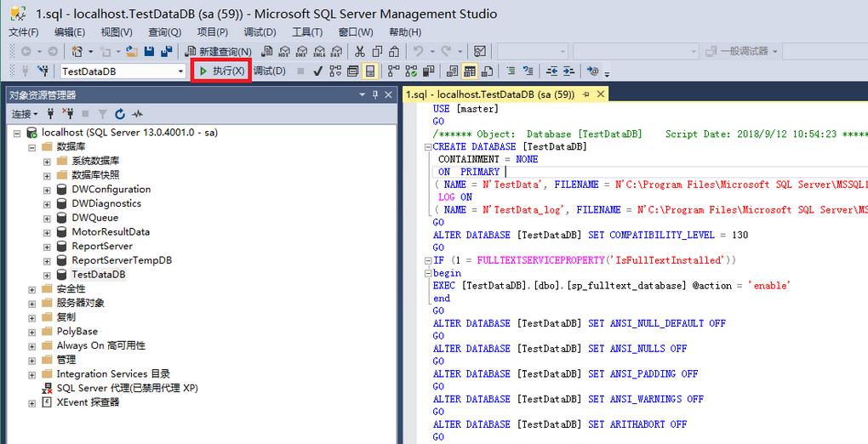
Task: Collapse the localhost server node
Action: (x=17, y=133)
